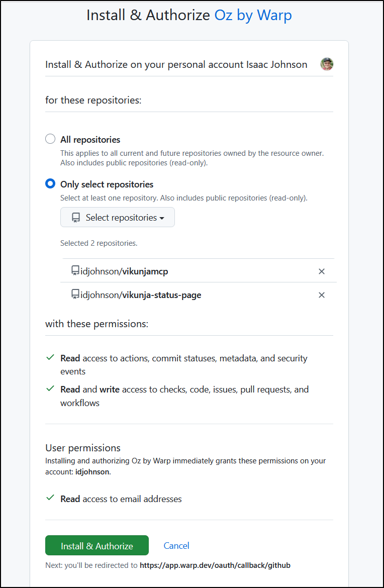
Task: Click the 'for these repositories:' heading
Action: 93,100
